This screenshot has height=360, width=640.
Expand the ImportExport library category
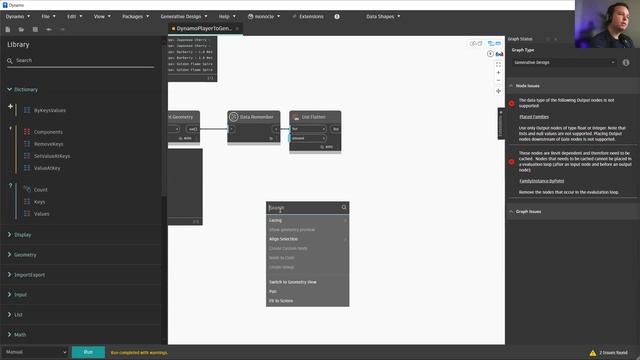[26, 275]
